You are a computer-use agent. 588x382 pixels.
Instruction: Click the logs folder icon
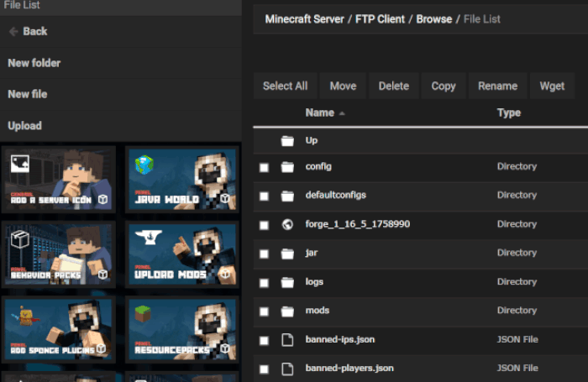[287, 282]
